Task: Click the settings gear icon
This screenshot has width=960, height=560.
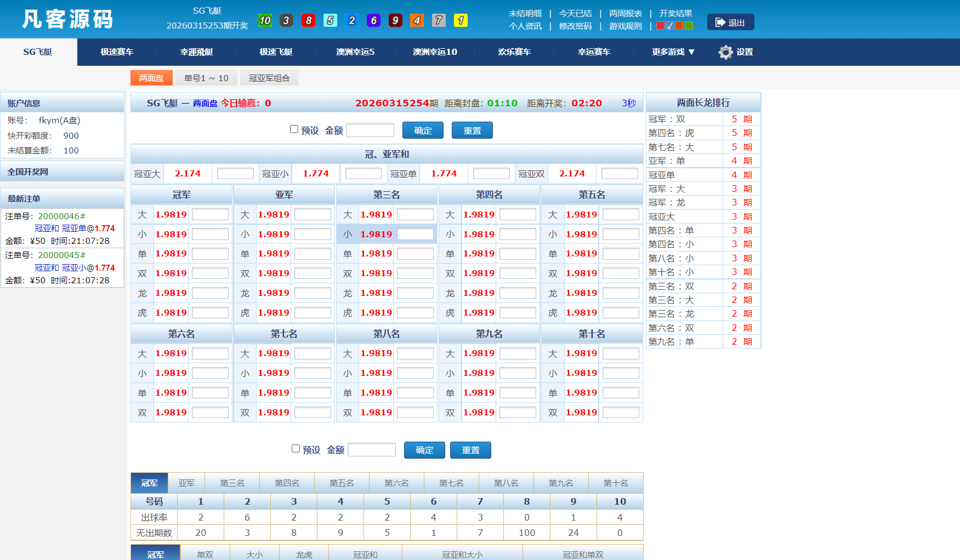Action: click(725, 52)
